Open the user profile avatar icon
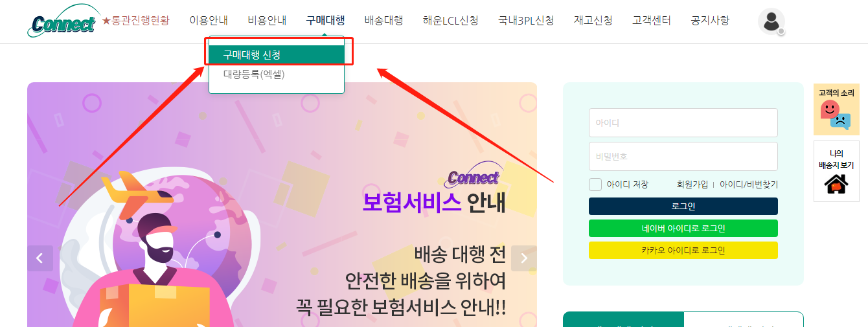Image resolution: width=868 pixels, height=327 pixels. [771, 21]
